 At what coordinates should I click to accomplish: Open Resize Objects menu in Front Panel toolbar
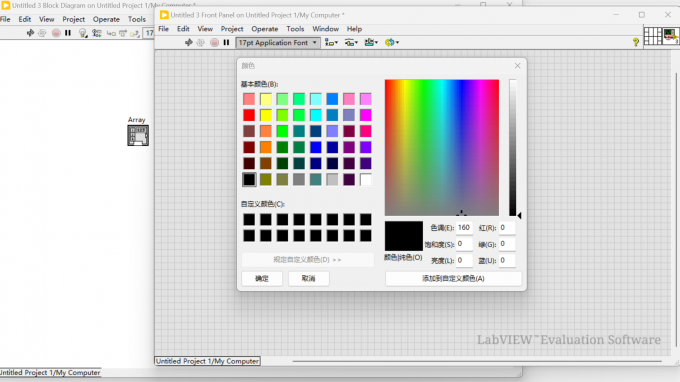coord(371,42)
